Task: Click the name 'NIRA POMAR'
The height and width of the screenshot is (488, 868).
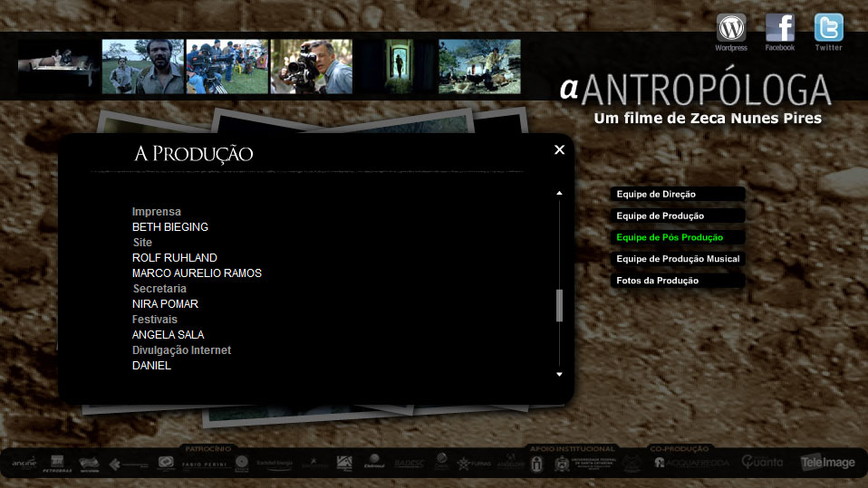Action: (x=165, y=304)
